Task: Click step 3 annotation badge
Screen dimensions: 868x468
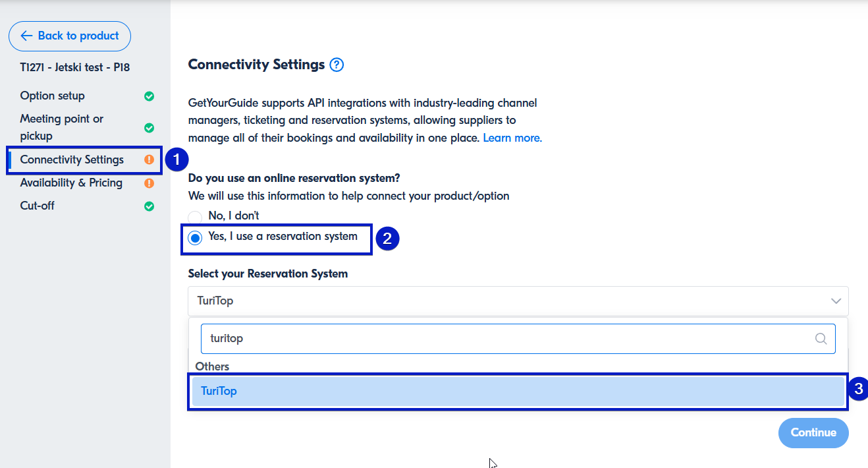Action: click(x=857, y=389)
